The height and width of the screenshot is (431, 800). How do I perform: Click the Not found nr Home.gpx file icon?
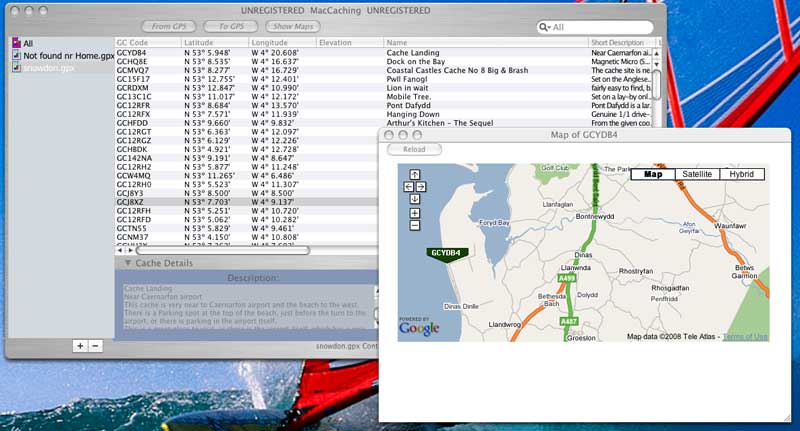point(16,55)
